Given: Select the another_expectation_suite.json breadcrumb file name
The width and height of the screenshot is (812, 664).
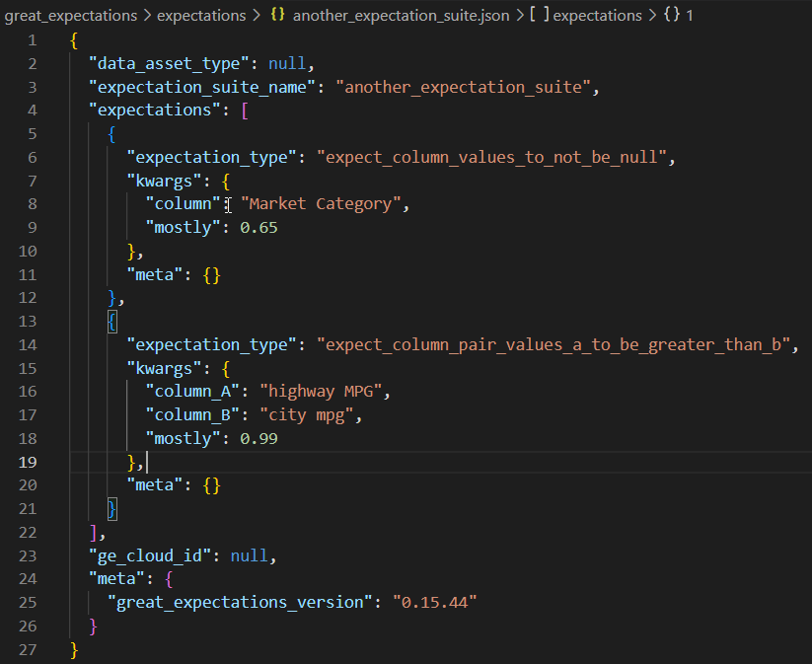Looking at the screenshot, I should coord(403,17).
